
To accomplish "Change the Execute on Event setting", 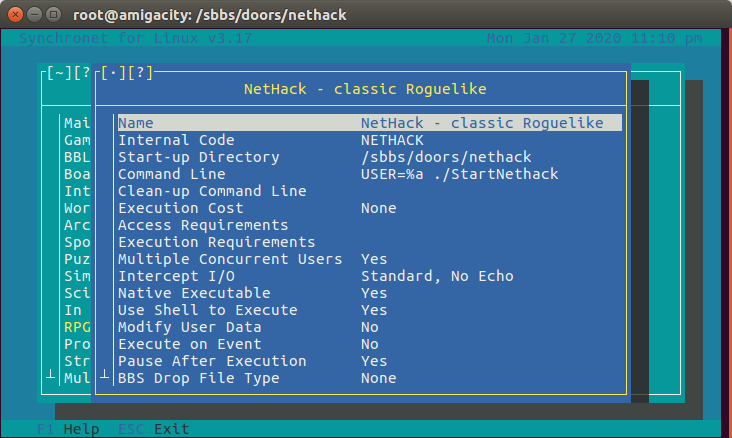I will pyautogui.click(x=370, y=345).
